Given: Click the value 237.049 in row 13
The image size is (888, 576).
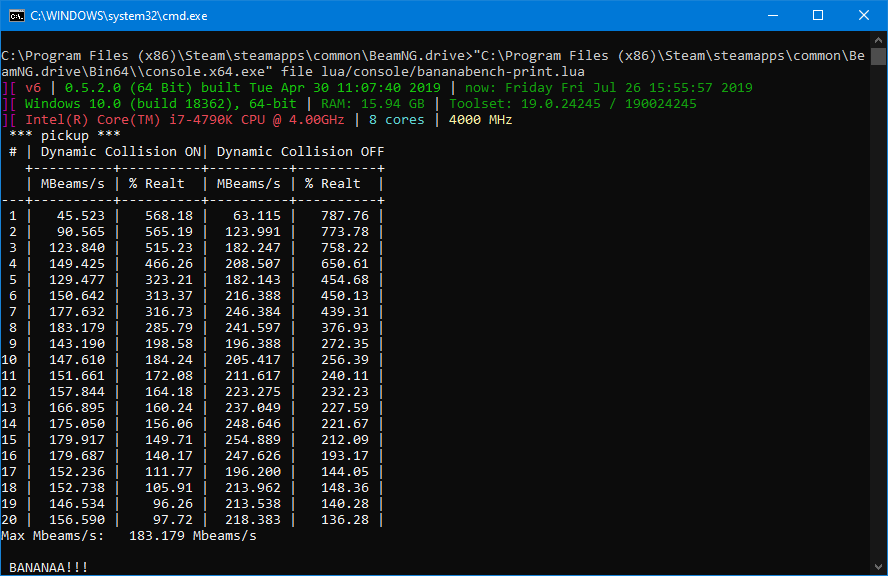Looking at the screenshot, I should pyautogui.click(x=253, y=408).
